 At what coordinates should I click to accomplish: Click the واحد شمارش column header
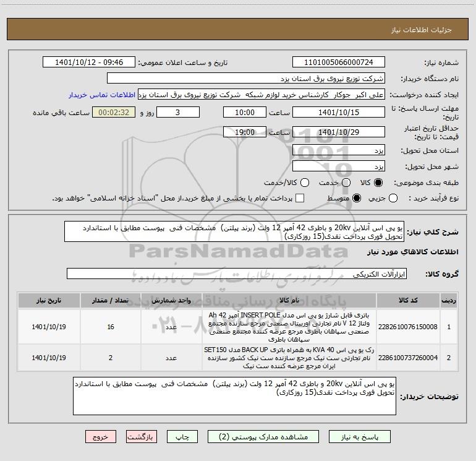[171, 301]
